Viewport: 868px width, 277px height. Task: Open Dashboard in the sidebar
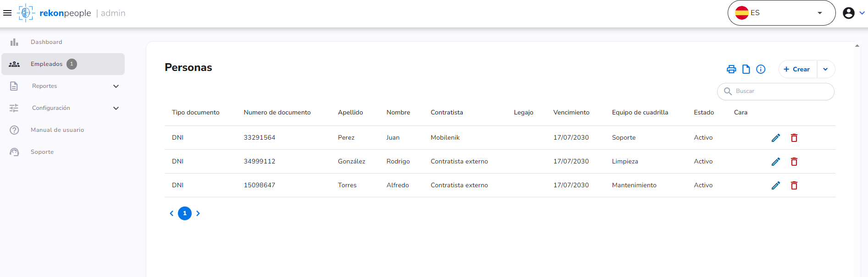click(63, 42)
